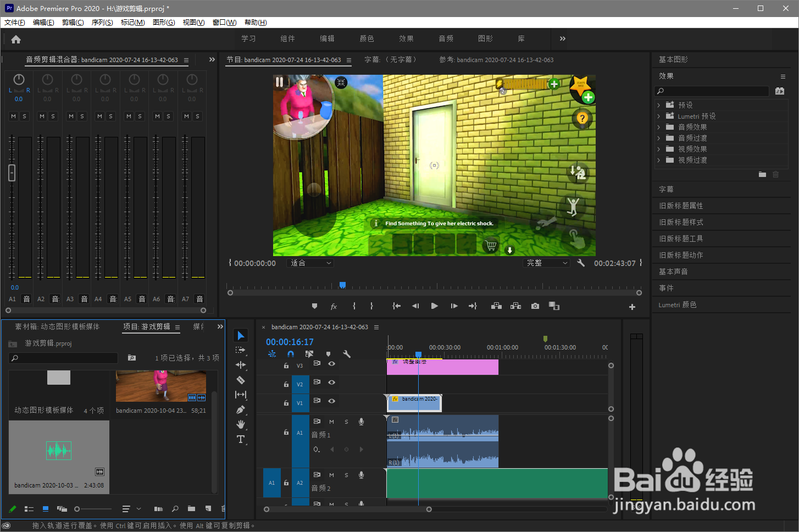Click mixer A1 volume fader
799x532 pixels.
tap(12, 173)
